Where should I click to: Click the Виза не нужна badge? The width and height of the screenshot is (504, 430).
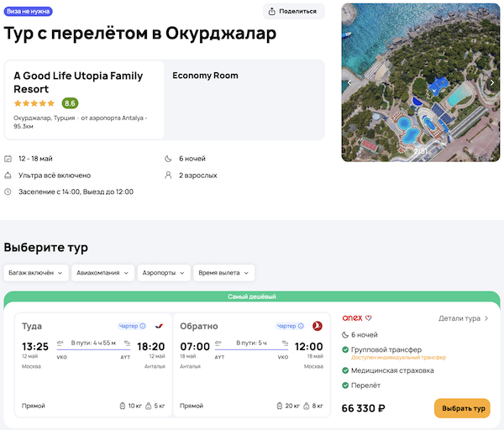pyautogui.click(x=29, y=11)
